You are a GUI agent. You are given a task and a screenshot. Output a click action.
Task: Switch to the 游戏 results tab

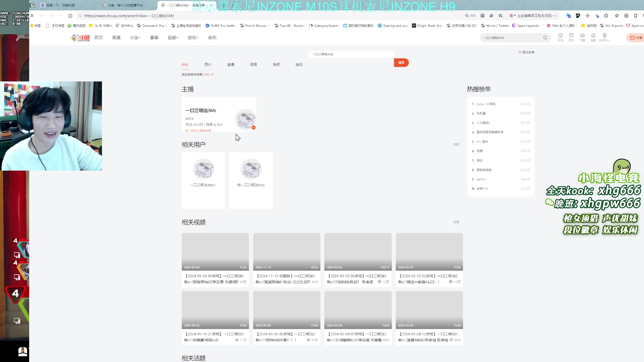coord(299,65)
